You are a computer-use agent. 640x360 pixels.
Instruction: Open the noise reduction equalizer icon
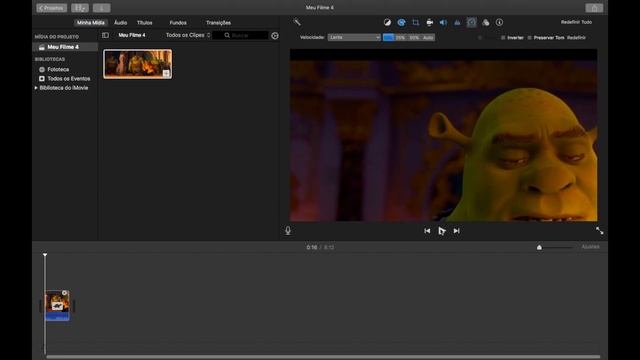click(457, 22)
